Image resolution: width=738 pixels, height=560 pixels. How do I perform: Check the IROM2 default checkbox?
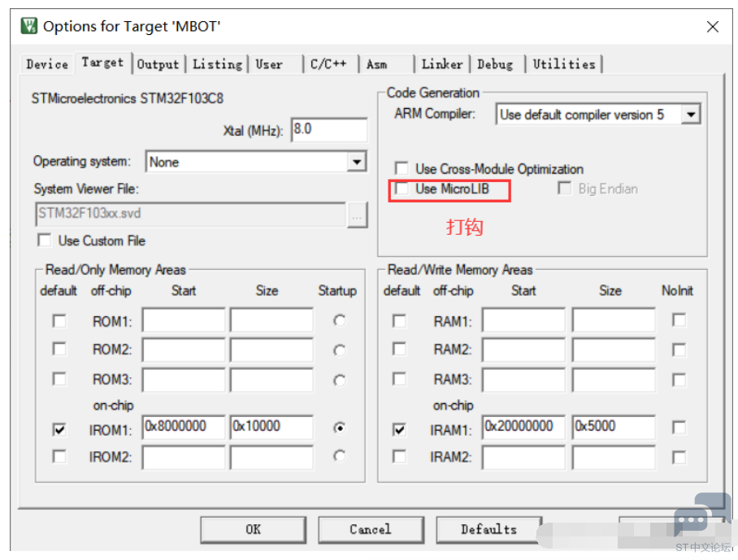point(59,457)
